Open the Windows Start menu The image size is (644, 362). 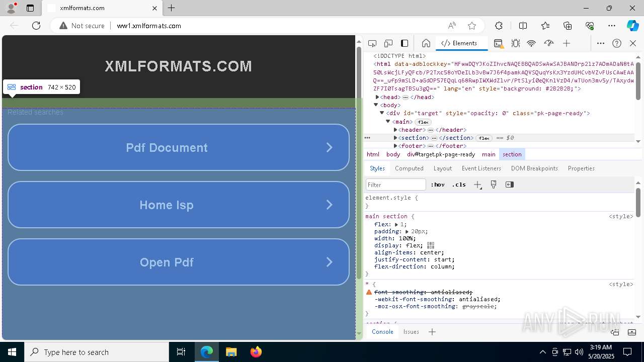click(12, 352)
